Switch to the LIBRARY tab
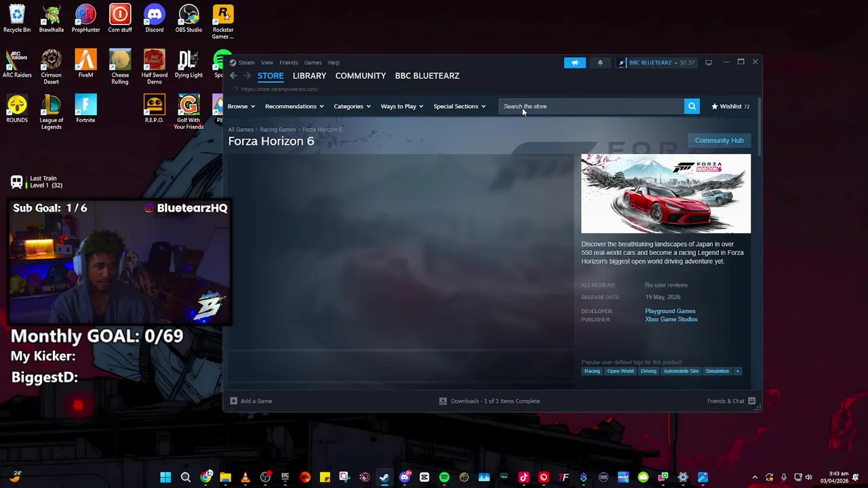The image size is (868, 488). coord(309,76)
